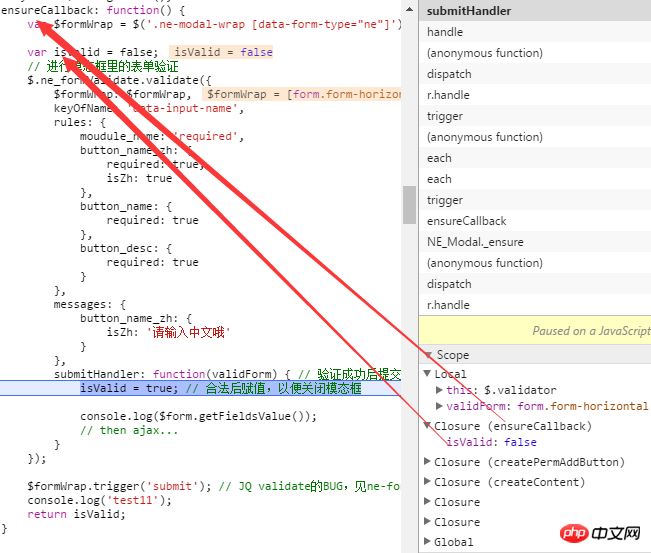
Task: Select the NE_Modal._ensure call stack frame
Action: [x=535, y=242]
